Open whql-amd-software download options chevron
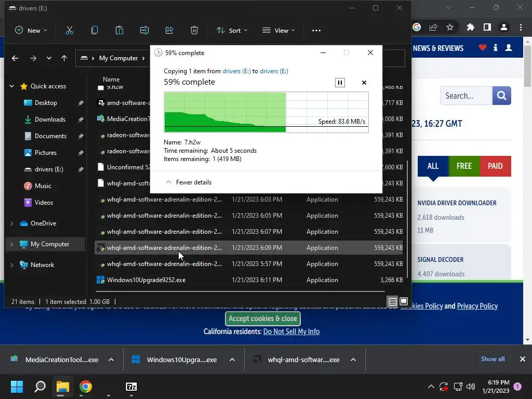This screenshot has height=399, width=532. coord(353,360)
